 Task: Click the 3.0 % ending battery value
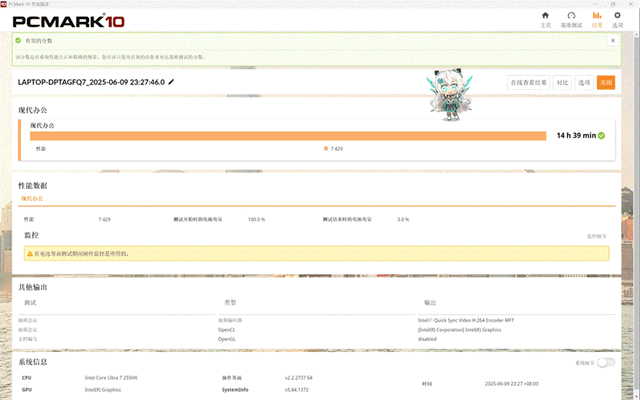(403, 219)
